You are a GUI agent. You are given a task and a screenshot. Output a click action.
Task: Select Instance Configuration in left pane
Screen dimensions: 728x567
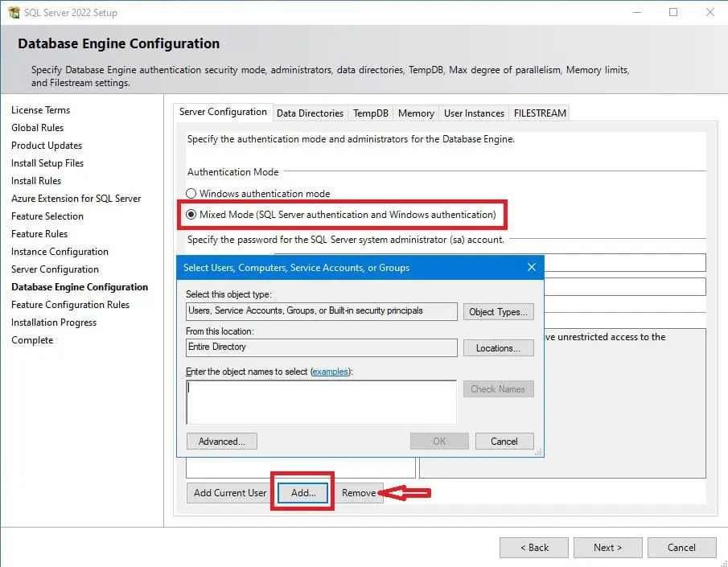click(59, 251)
